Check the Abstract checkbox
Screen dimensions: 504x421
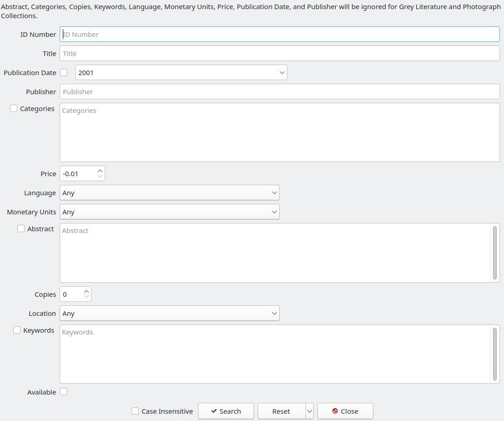point(21,228)
